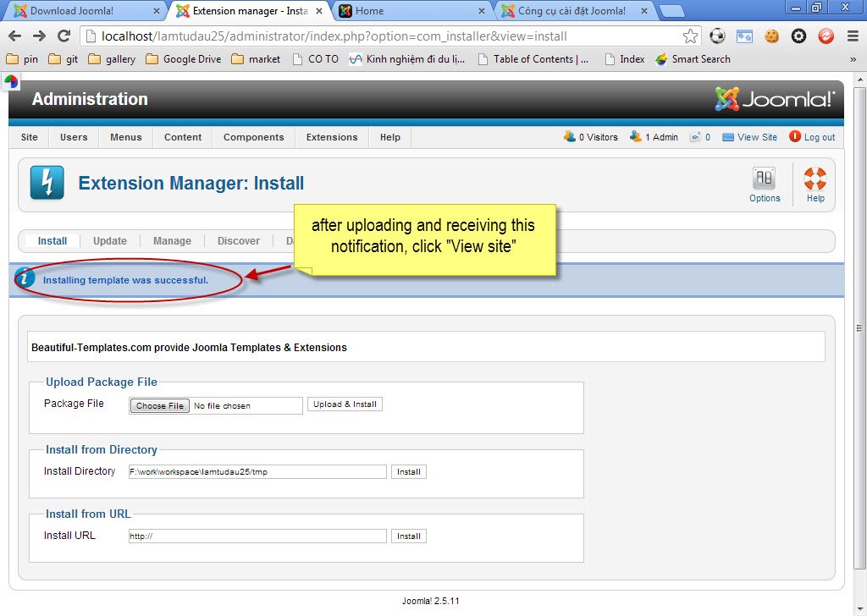Click the soccer ball extension icon
This screenshot has height=616, width=867.
click(715, 37)
